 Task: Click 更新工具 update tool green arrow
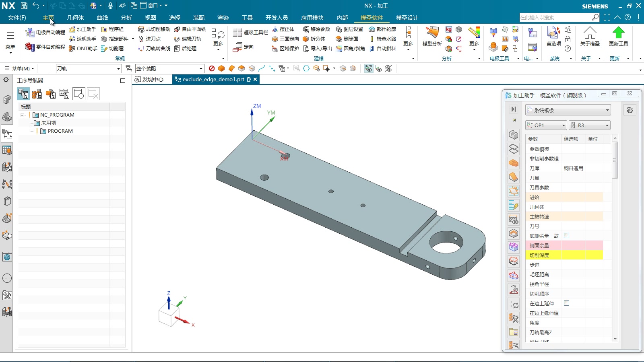tap(619, 37)
